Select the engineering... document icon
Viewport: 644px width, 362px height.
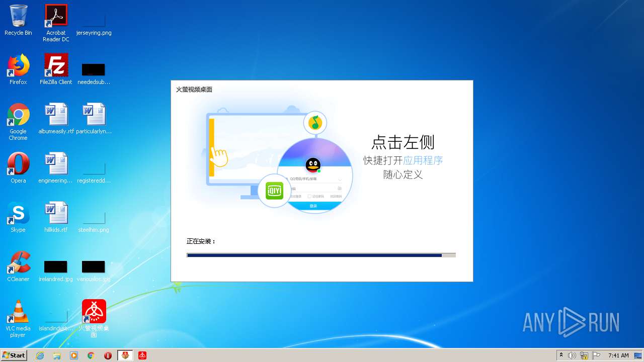(56, 168)
